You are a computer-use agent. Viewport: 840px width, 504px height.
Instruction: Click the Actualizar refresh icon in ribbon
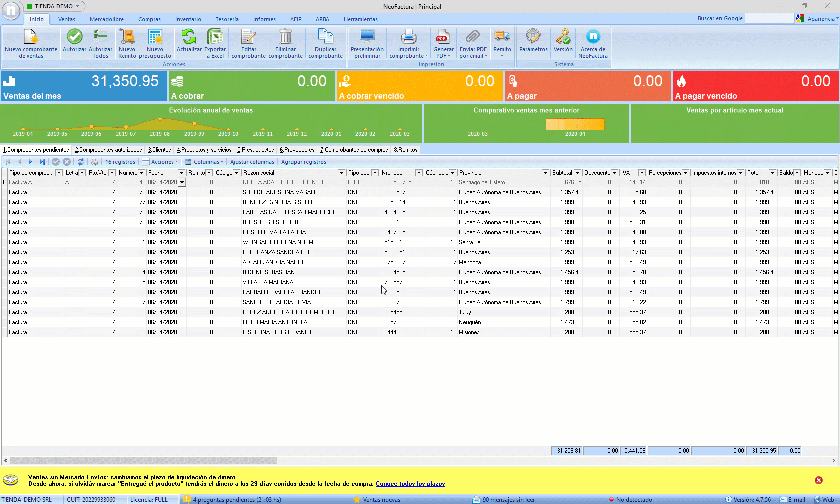pyautogui.click(x=189, y=37)
